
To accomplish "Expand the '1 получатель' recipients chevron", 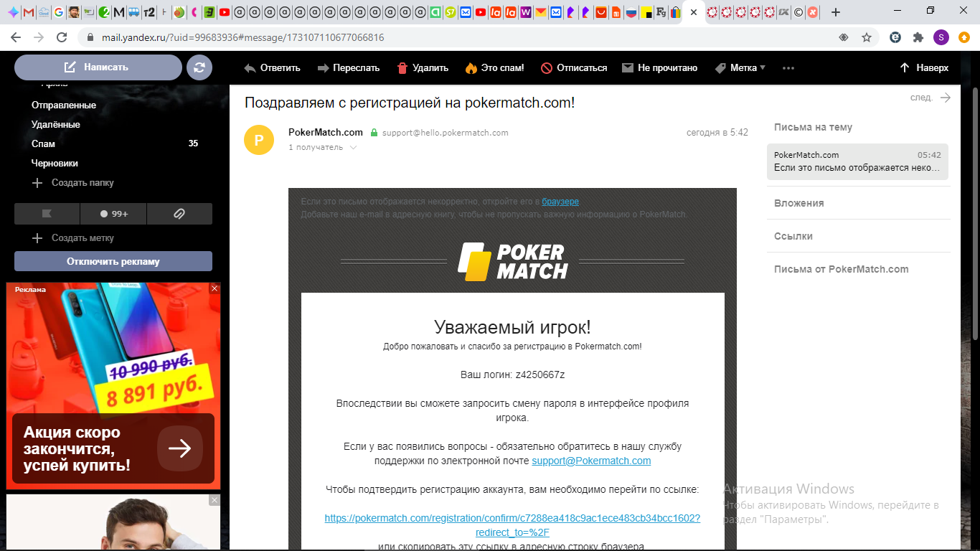I will point(352,148).
